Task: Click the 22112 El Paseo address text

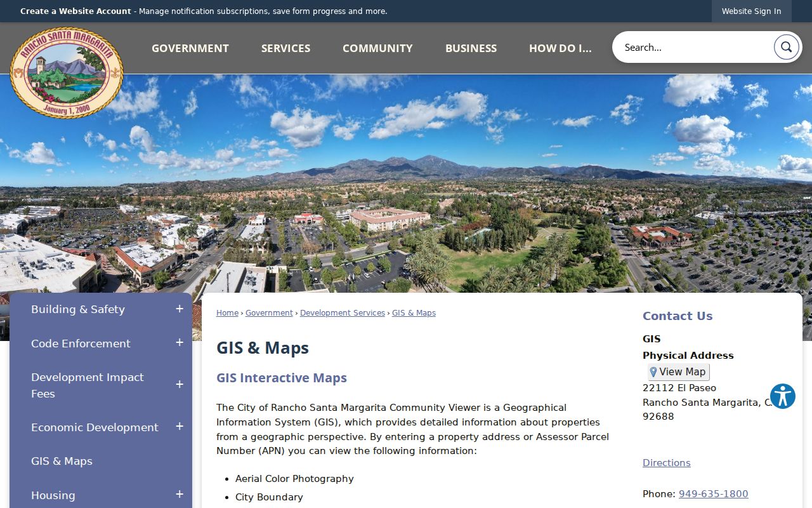Action: pyautogui.click(x=679, y=388)
